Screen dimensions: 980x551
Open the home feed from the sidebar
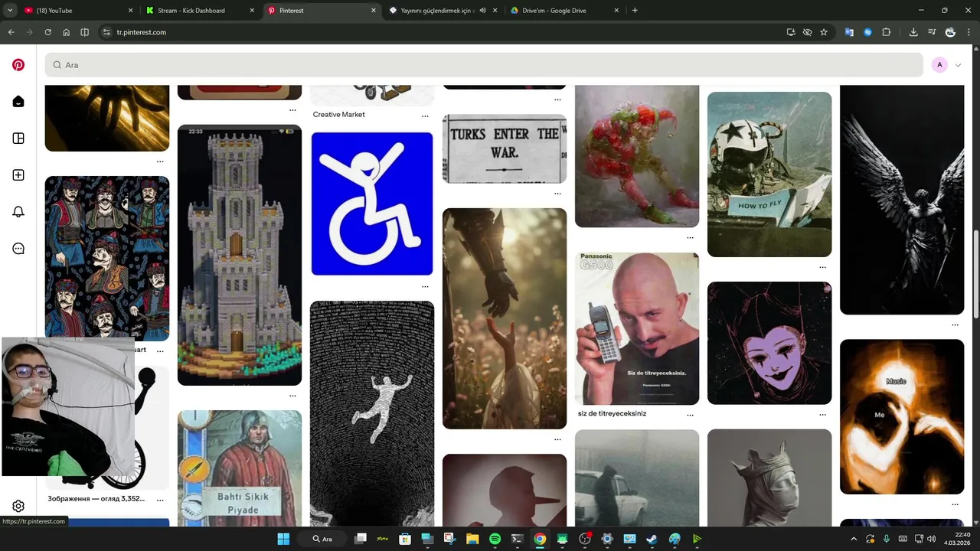18,102
